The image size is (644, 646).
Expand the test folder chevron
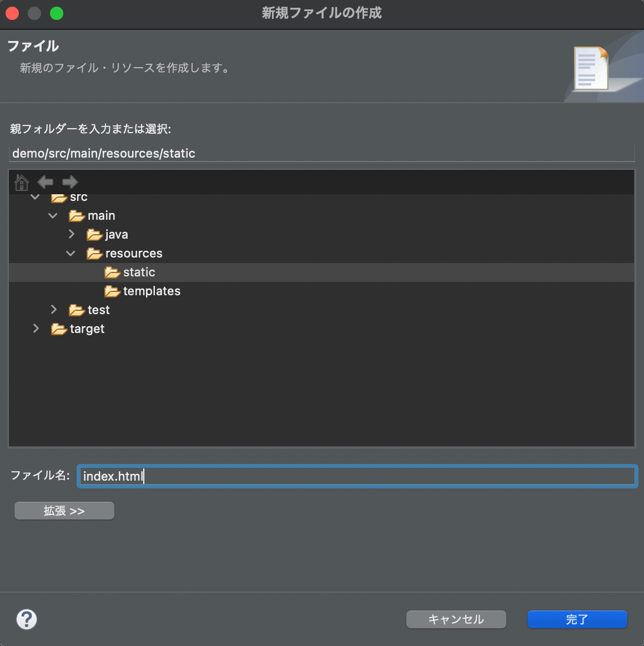click(54, 310)
